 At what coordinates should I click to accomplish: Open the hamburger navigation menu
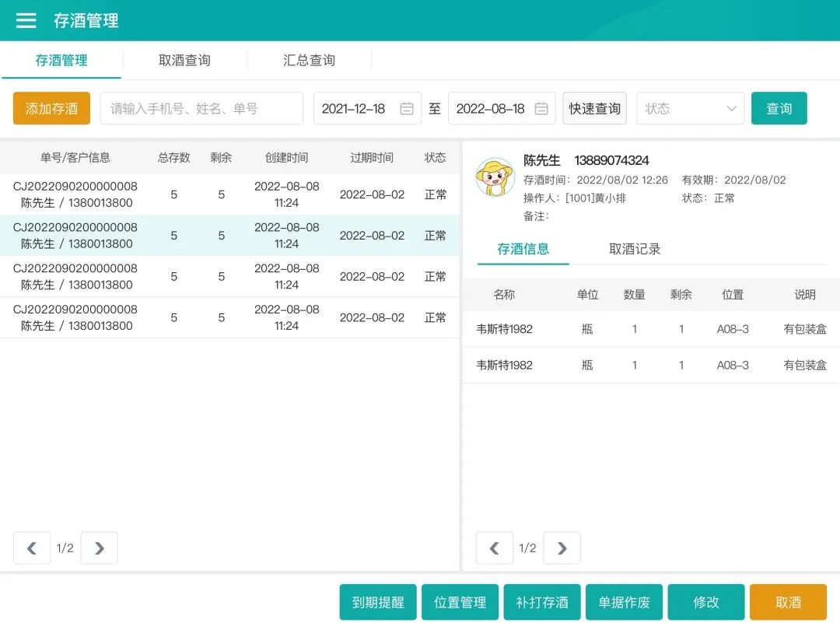[x=26, y=21]
